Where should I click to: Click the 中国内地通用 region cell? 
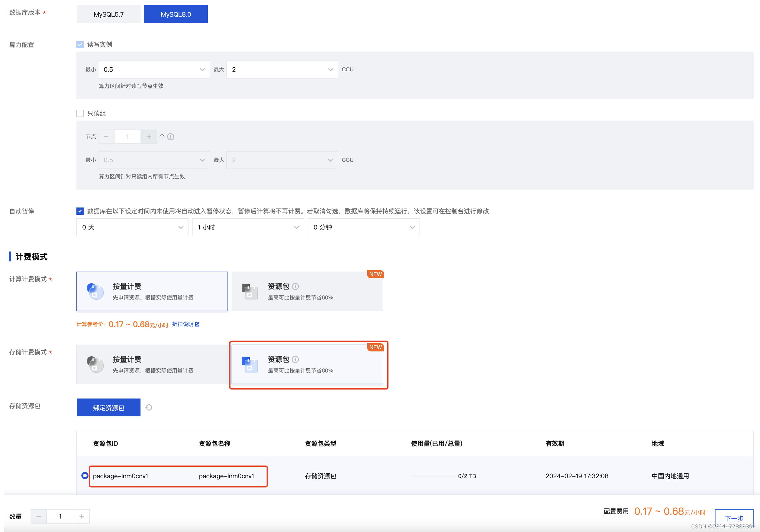670,476
